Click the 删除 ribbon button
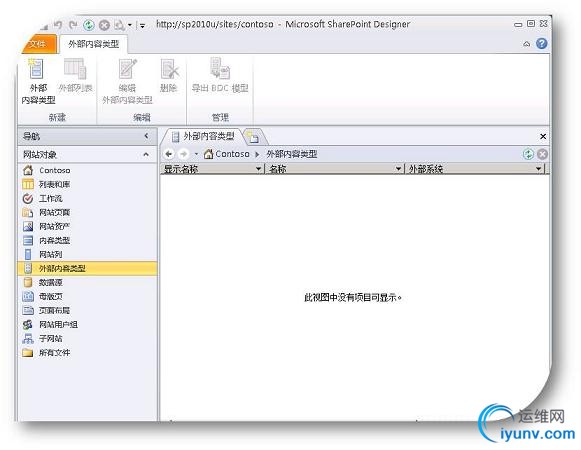Image resolution: width=581 pixels, height=450 pixels. pos(169,75)
